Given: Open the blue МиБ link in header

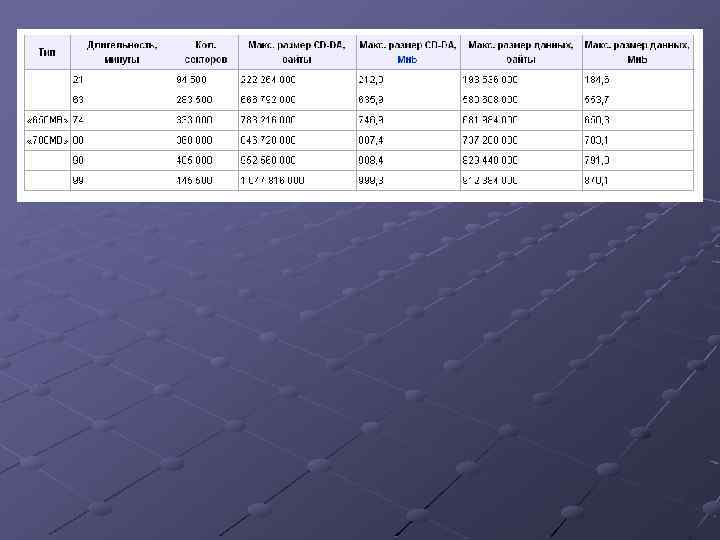Looking at the screenshot, I should pyautogui.click(x=407, y=60).
